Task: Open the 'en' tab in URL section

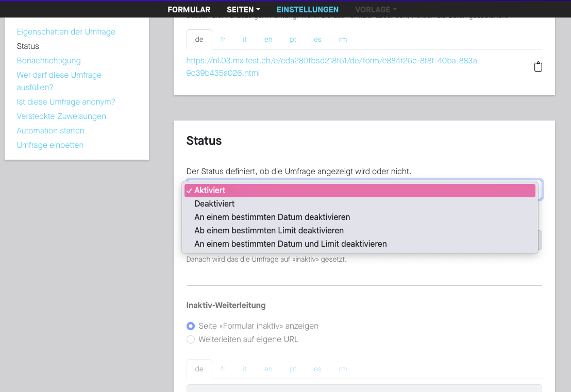Action: (268, 39)
